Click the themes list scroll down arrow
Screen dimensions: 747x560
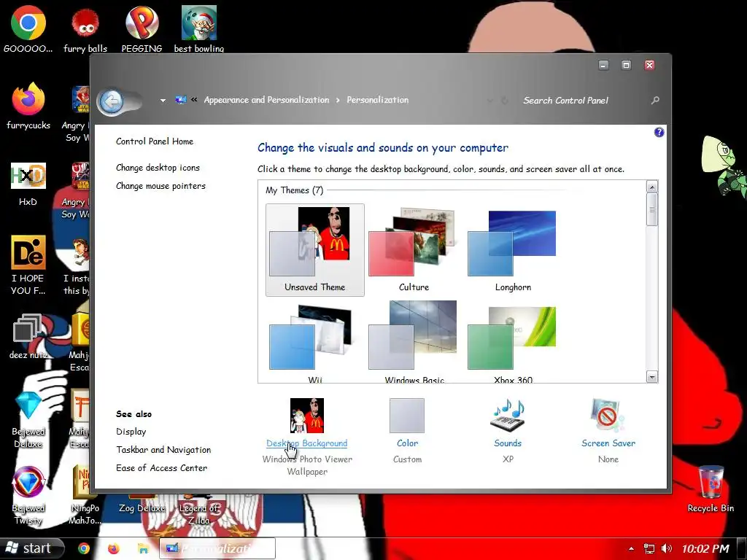pyautogui.click(x=652, y=377)
